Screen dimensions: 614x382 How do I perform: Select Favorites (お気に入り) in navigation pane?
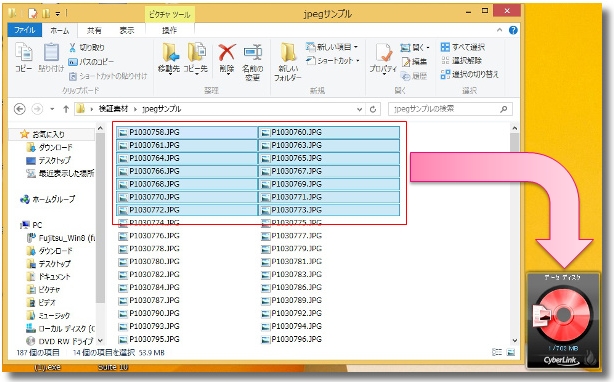click(48, 134)
